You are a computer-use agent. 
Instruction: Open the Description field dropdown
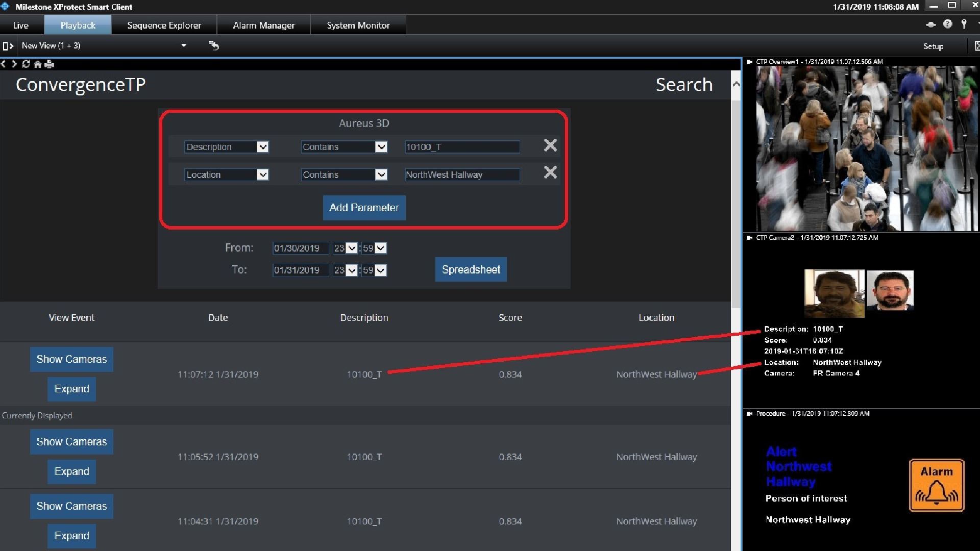pyautogui.click(x=227, y=147)
